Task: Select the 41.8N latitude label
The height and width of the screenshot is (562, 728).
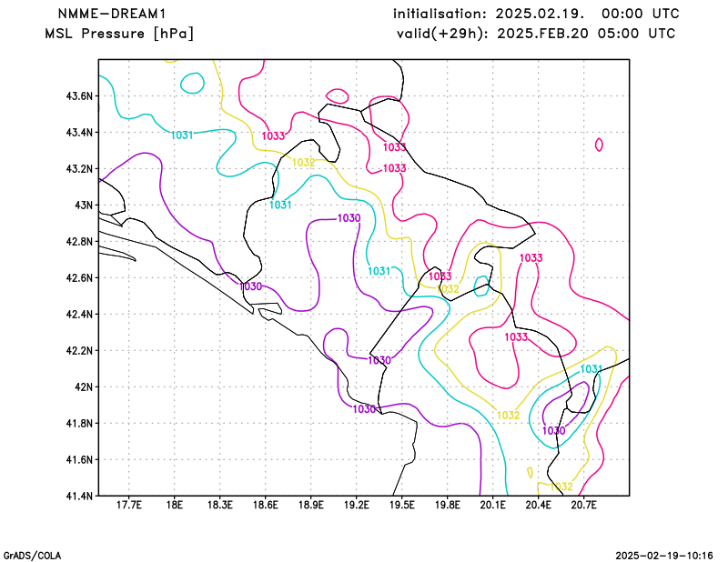Action: (79, 423)
